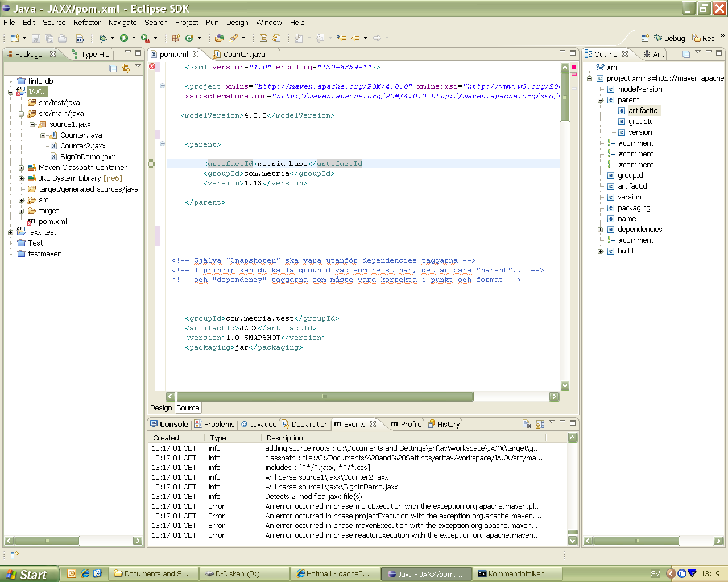Switch to the editor Design tab
728x582 pixels.
tap(161, 408)
